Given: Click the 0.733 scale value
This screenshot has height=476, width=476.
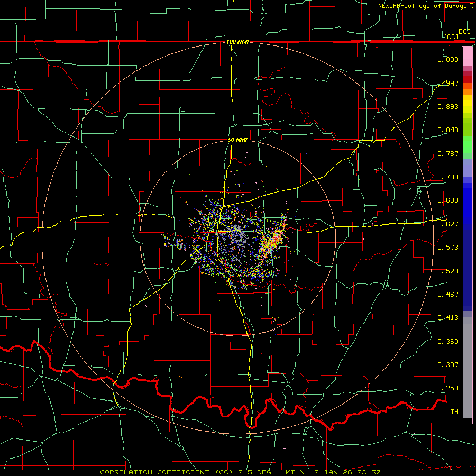Looking at the screenshot, I should 448,177.
